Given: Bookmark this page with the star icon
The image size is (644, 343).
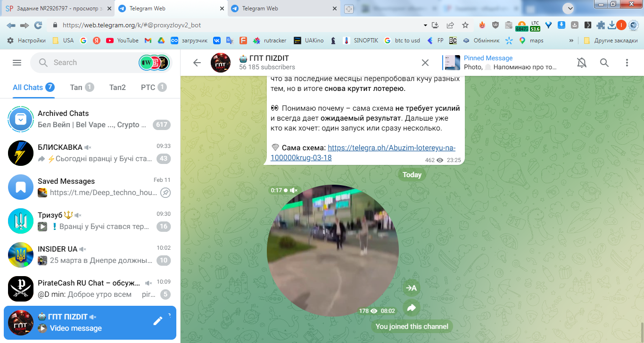Looking at the screenshot, I should coord(465,25).
